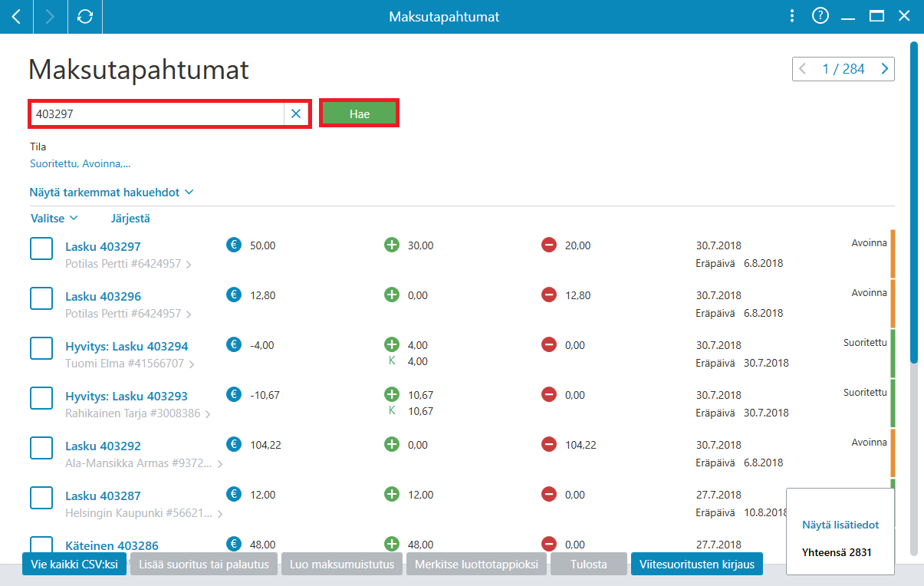Click euro icon on Lasku 403296 row
Screen dimensions: 924x586
pyautogui.click(x=235, y=295)
